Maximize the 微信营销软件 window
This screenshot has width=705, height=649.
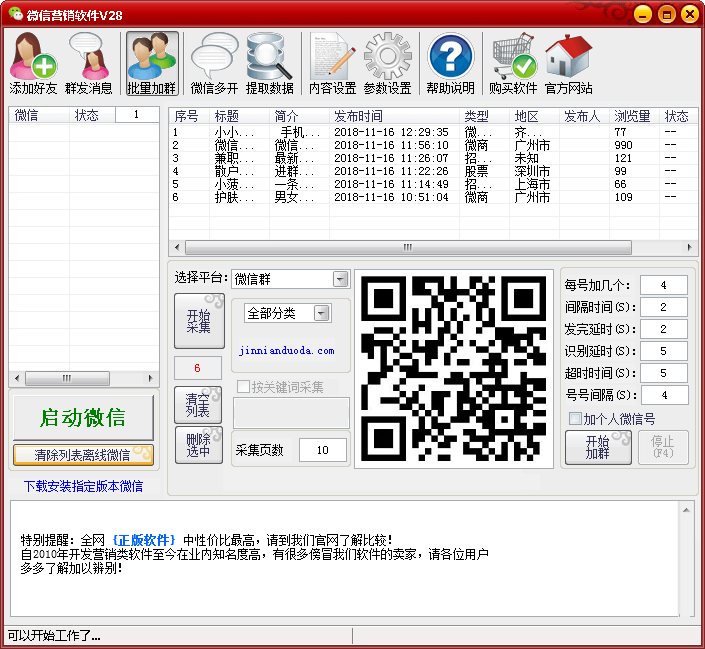pyautogui.click(x=667, y=14)
